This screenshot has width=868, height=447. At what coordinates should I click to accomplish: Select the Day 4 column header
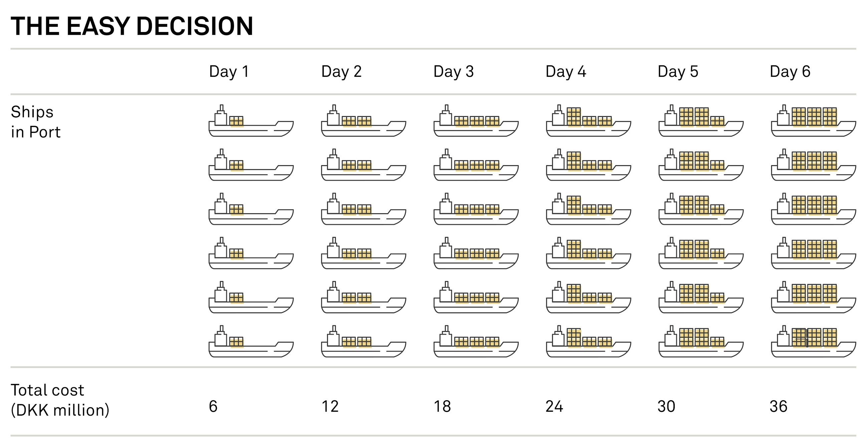coord(566,71)
